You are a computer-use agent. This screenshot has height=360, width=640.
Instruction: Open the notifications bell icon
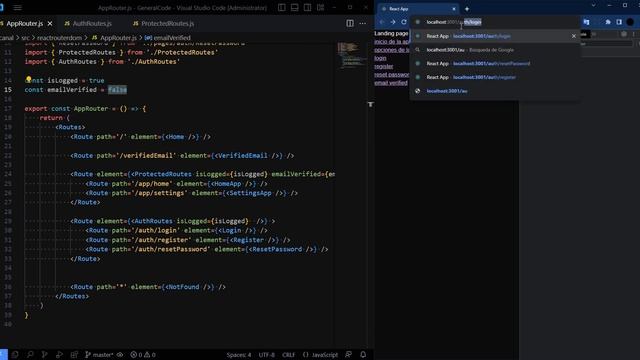[363, 355]
